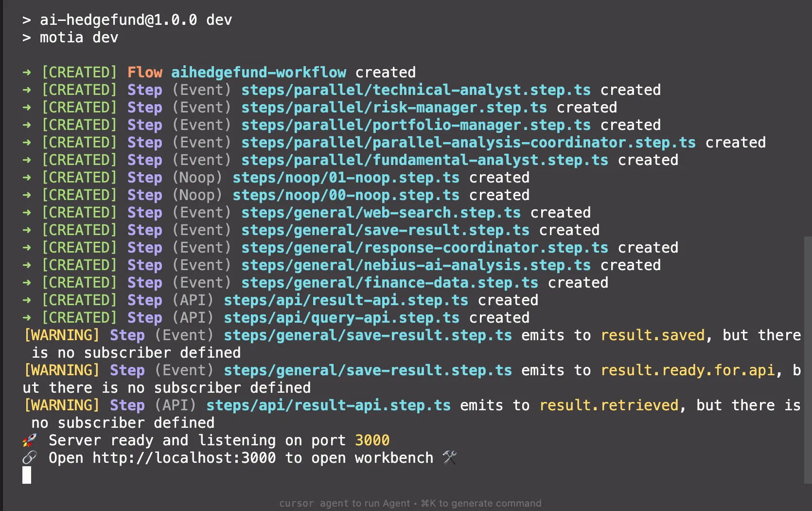Click the hammer and wrench icon after workbench

point(449,458)
